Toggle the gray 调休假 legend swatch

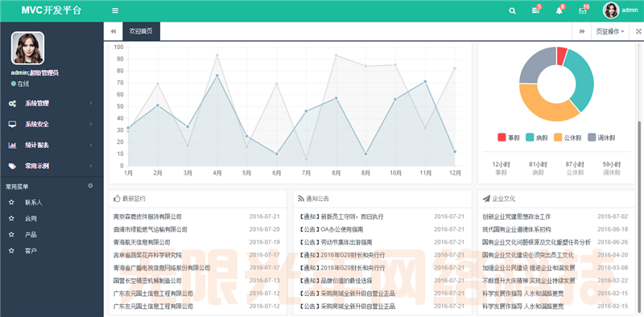coord(592,138)
